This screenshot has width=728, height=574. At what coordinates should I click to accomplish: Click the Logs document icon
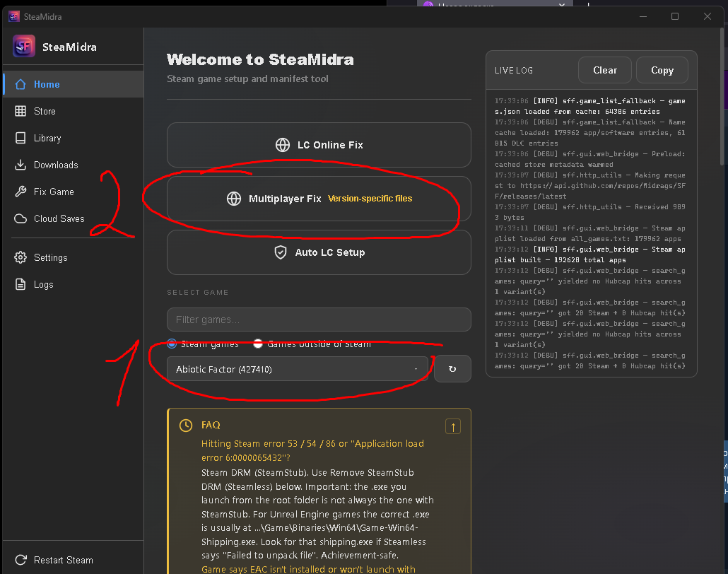click(x=20, y=284)
